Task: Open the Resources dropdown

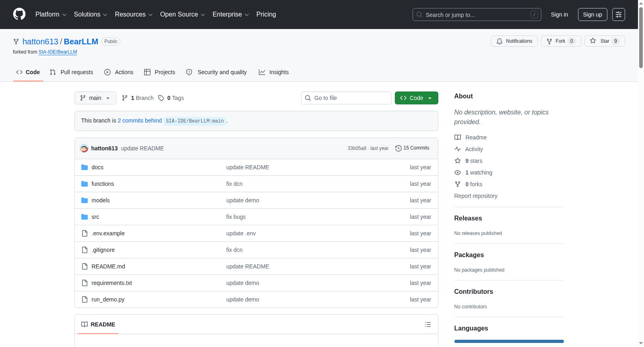Action: click(x=134, y=15)
